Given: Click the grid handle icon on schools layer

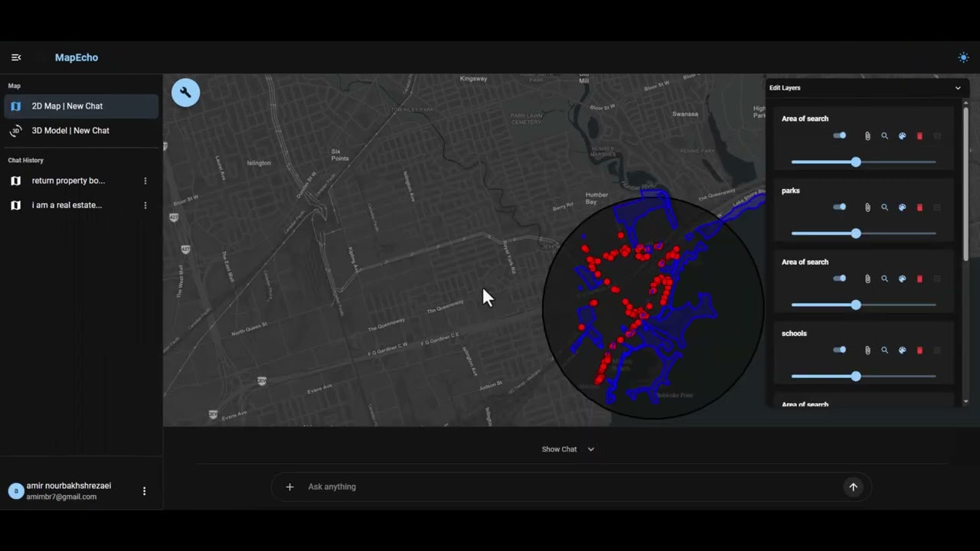Looking at the screenshot, I should click(x=937, y=350).
